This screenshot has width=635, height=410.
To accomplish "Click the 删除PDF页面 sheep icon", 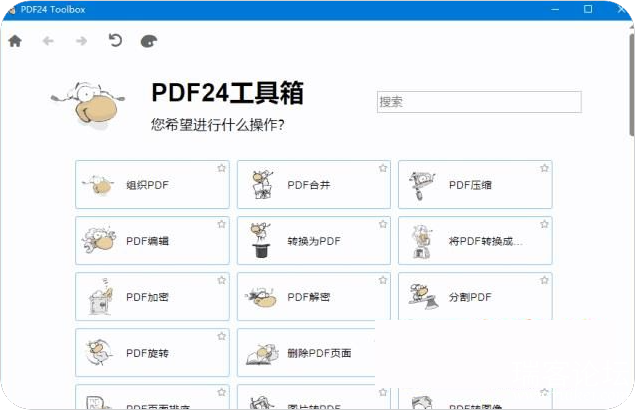I will pyautogui.click(x=263, y=354).
